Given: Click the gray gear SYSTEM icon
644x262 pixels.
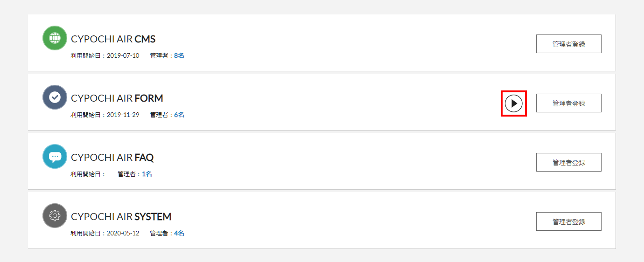Looking at the screenshot, I should coord(55,215).
